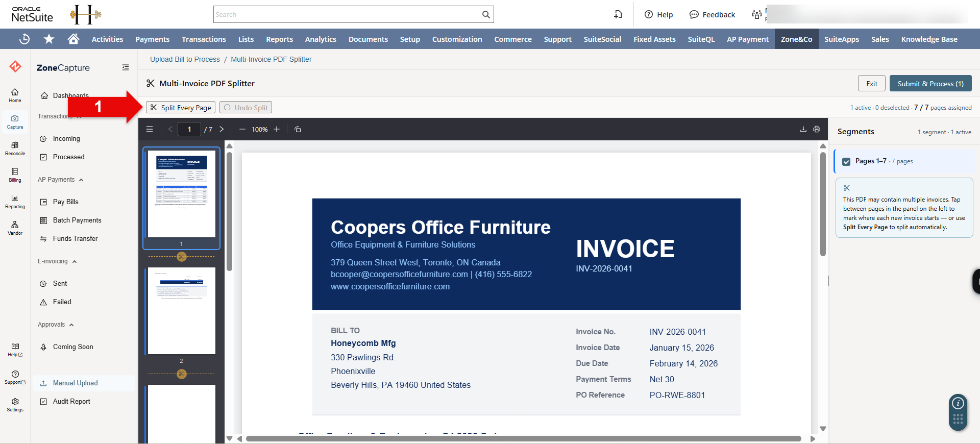Screen dimensions: 980x444
Task: Open the Analytics menu
Action: tap(321, 39)
